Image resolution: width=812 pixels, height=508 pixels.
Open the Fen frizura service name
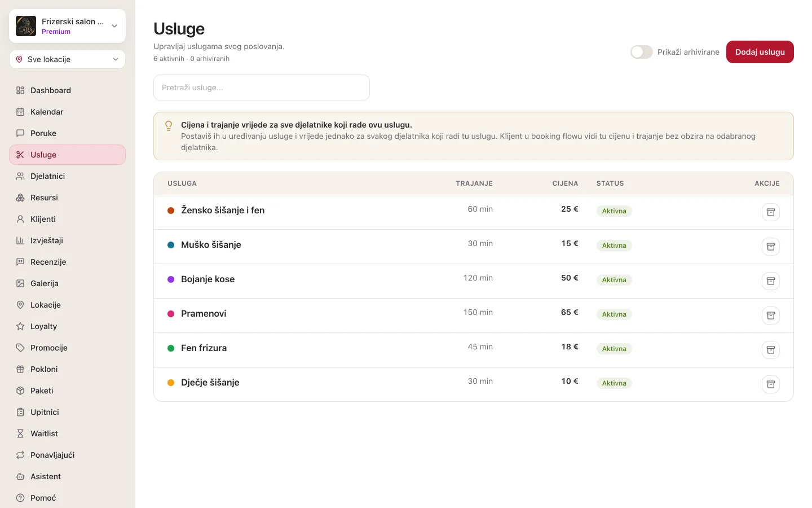tap(204, 348)
